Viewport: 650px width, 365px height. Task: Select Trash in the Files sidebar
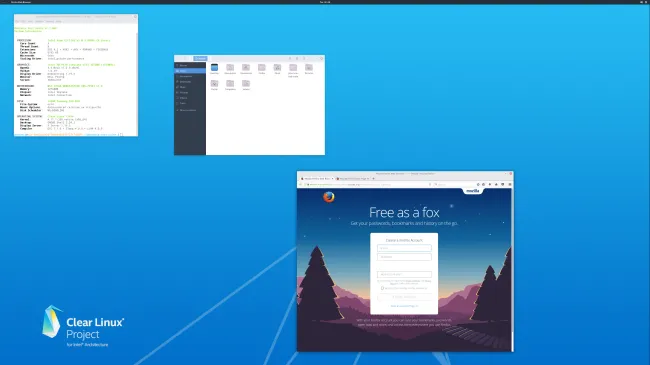click(183, 103)
